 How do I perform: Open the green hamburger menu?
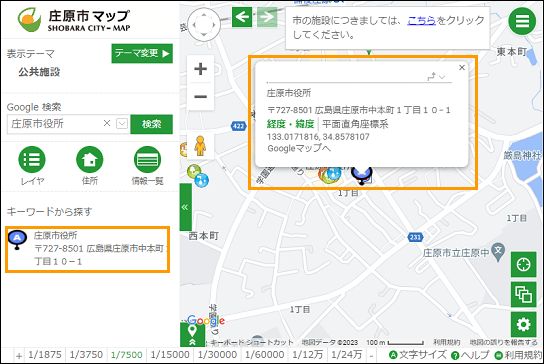click(x=522, y=22)
